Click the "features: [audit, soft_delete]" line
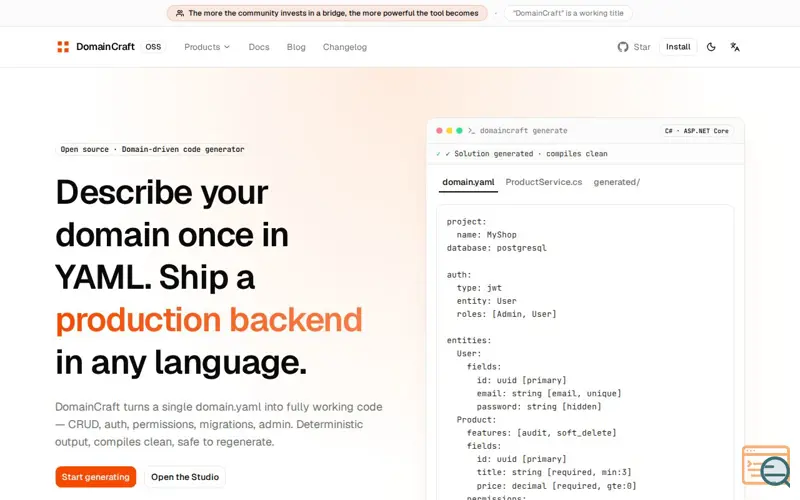 tap(541, 433)
